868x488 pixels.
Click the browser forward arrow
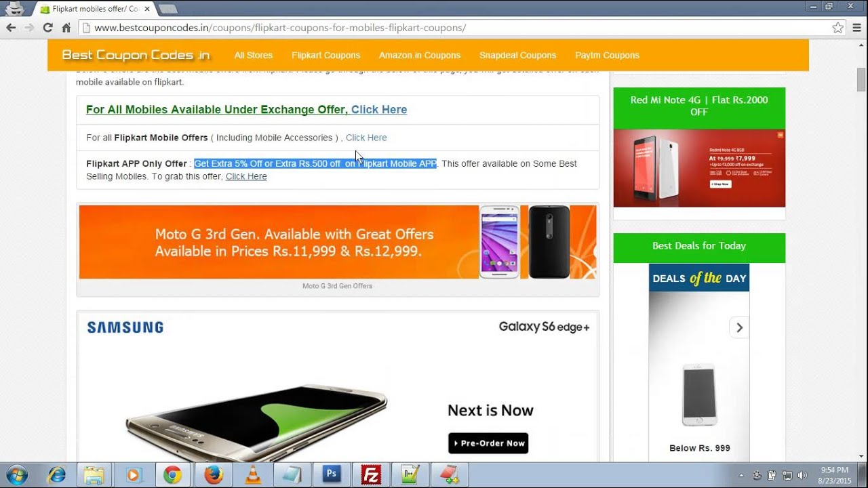tap(29, 28)
